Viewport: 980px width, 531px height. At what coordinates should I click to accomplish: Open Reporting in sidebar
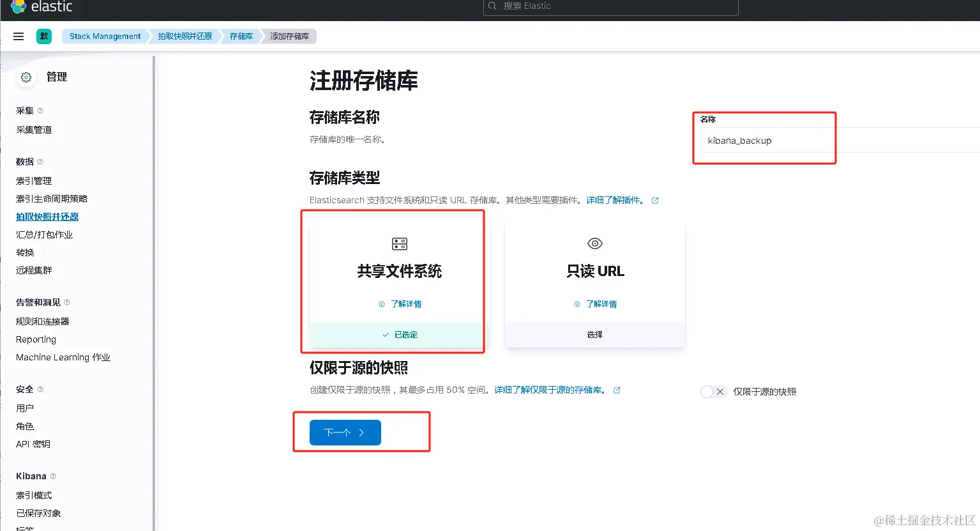click(36, 339)
